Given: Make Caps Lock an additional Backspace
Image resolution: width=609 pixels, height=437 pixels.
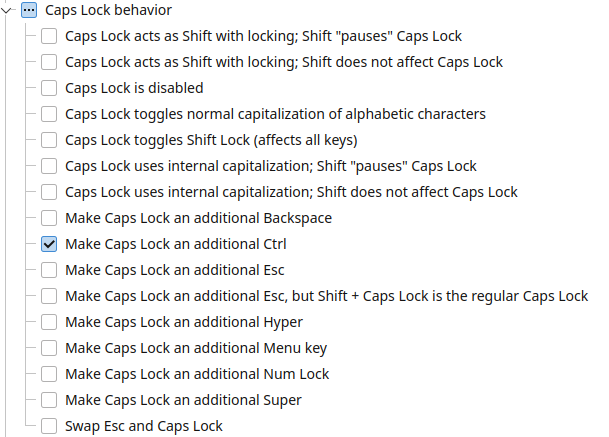Looking at the screenshot, I should tap(49, 219).
